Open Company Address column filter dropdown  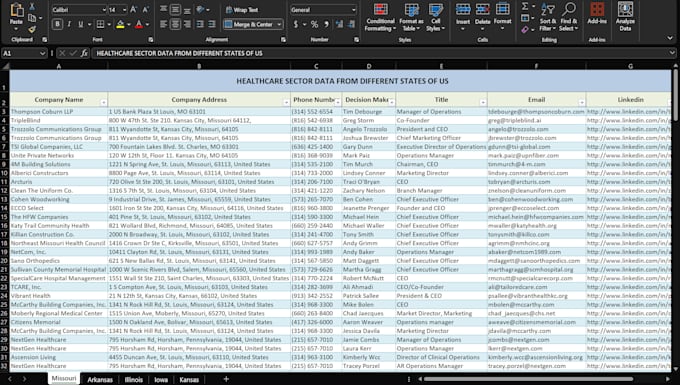pos(286,103)
